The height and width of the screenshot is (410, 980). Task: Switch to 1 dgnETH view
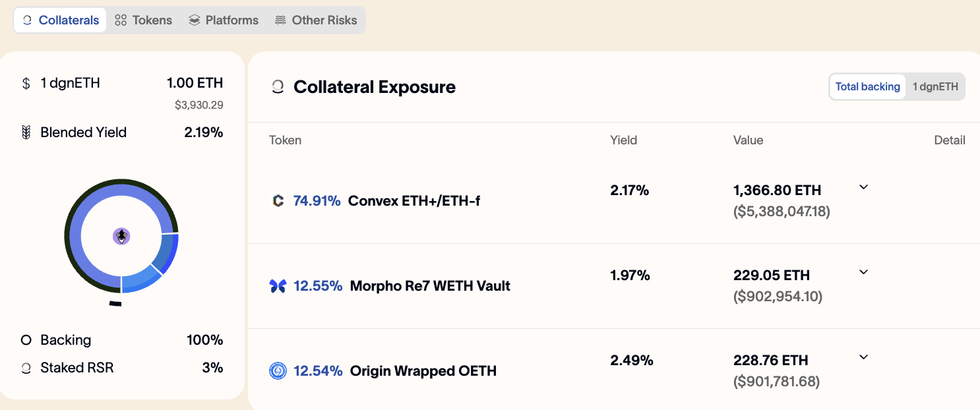point(935,86)
